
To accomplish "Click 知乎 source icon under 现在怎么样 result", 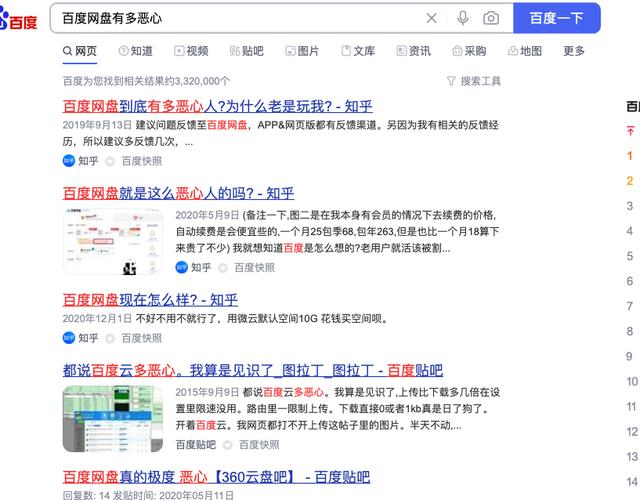I will point(69,338).
